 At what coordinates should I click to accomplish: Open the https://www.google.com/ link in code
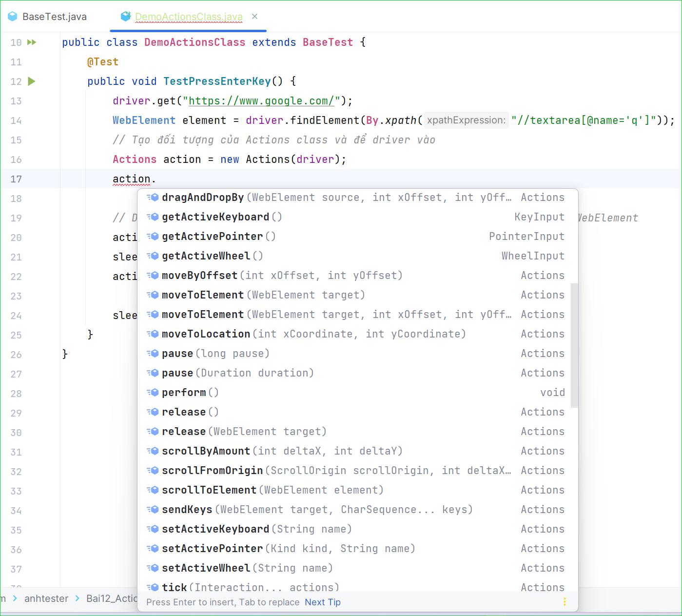(261, 101)
